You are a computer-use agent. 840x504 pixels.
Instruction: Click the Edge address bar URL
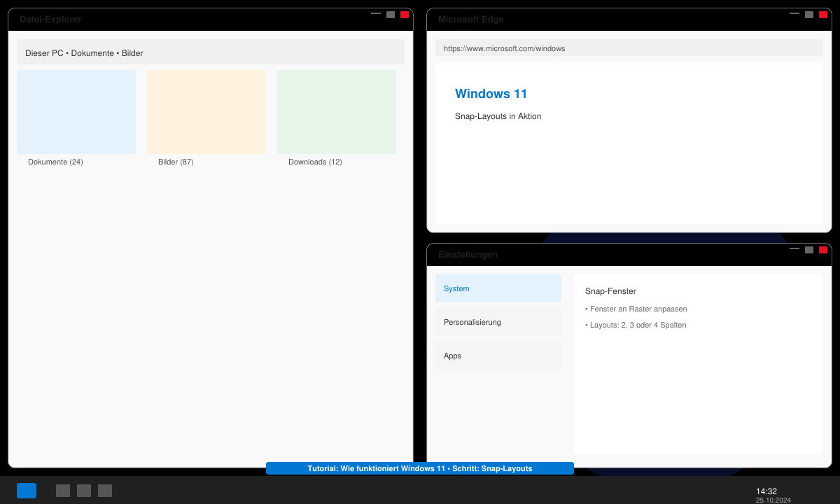[x=629, y=48]
